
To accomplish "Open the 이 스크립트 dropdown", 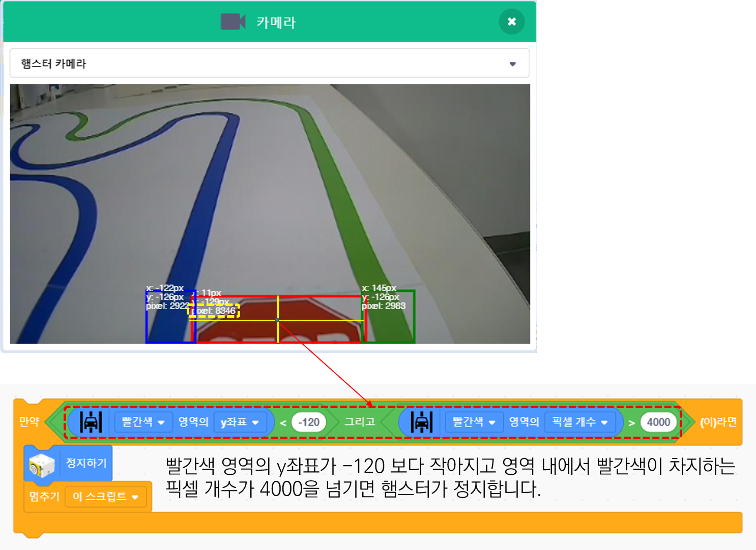I will (106, 497).
